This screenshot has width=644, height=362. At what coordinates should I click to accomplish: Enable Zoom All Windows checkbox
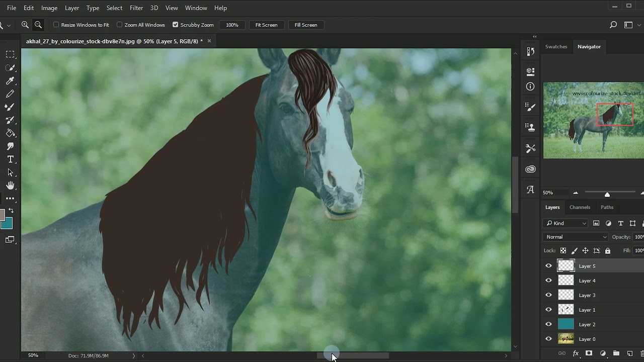(x=120, y=25)
